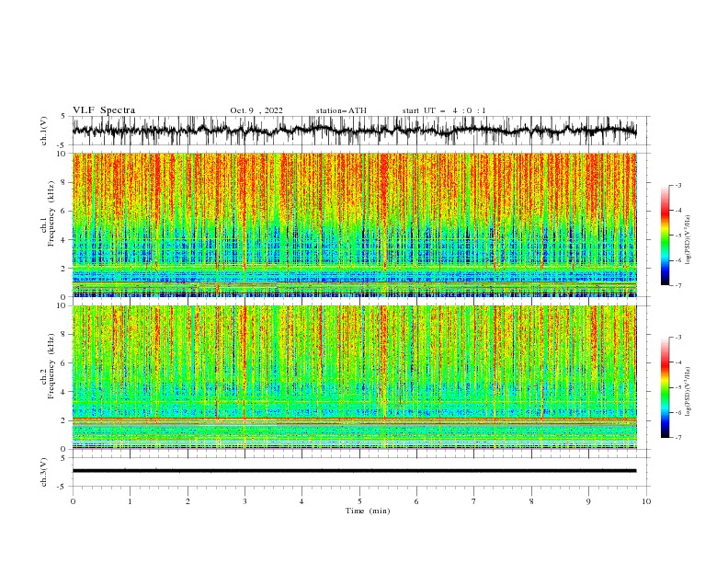Viewport: 728px width, 563px height.
Task: Click time axis tick label '0'
Action: point(73,501)
